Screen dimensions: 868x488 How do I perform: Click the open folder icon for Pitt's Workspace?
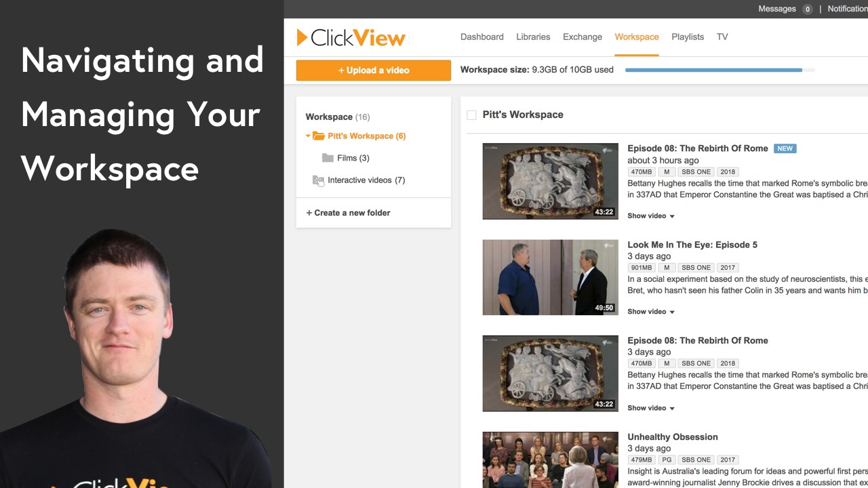tap(319, 136)
